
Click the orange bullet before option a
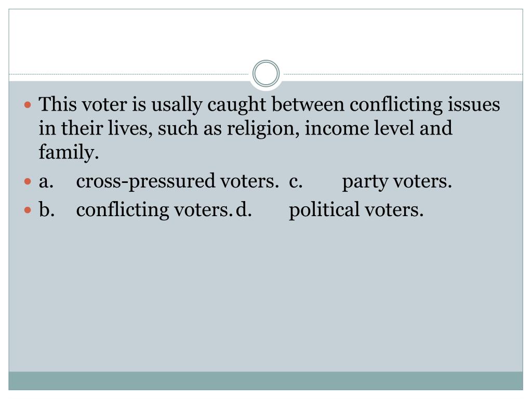pyautogui.click(x=28, y=181)
